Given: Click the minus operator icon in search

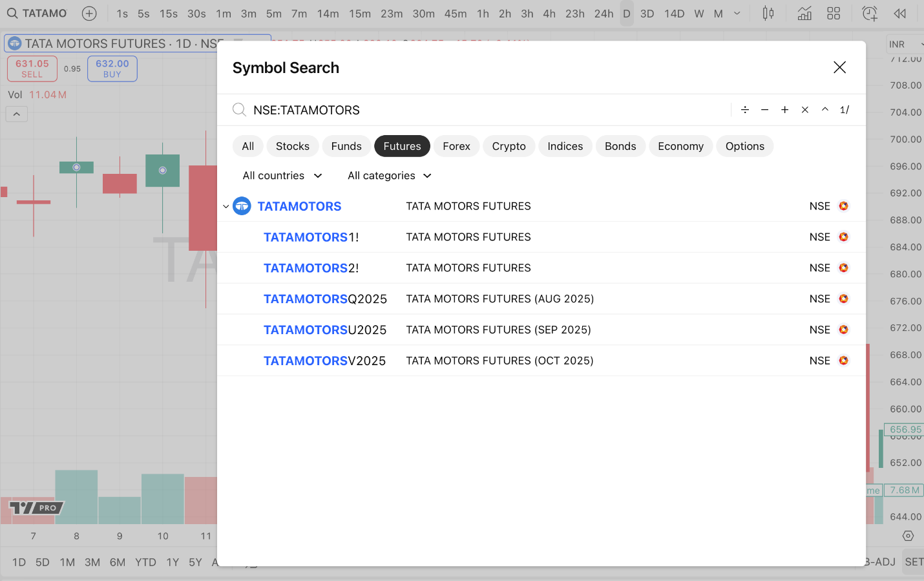Looking at the screenshot, I should [765, 110].
